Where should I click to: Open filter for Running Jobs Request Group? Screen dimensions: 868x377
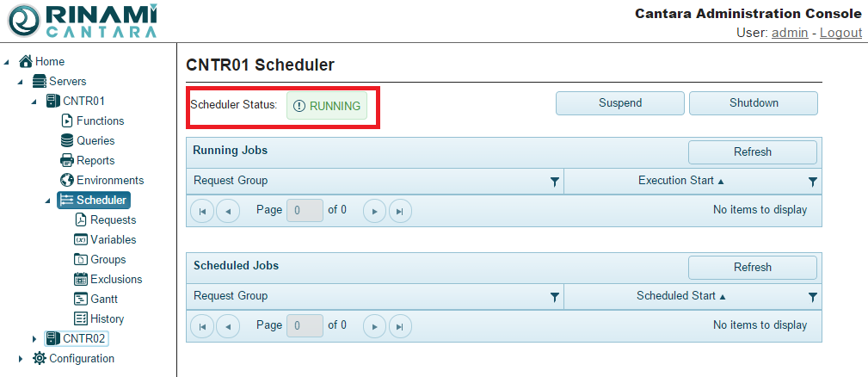point(555,182)
